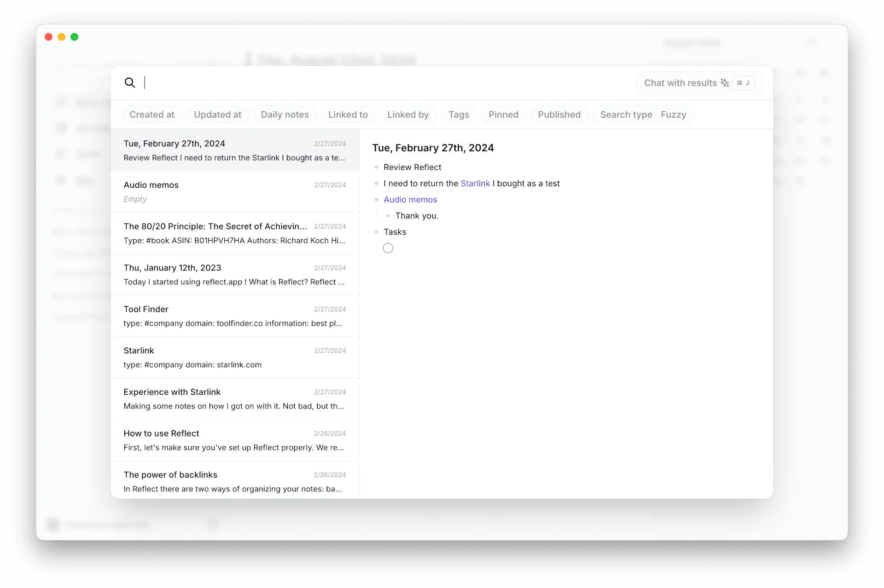884x588 pixels.
Task: Open the Updated at filter
Action: pyautogui.click(x=217, y=115)
